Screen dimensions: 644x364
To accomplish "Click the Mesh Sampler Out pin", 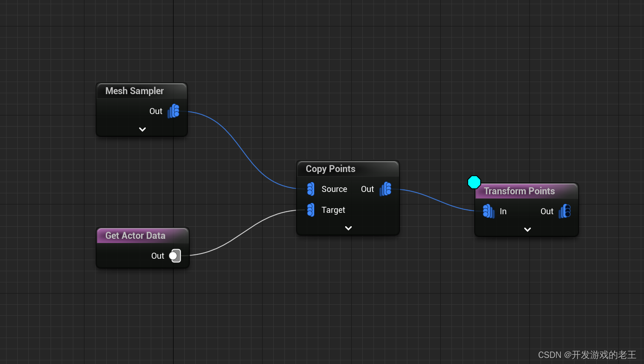I will pyautogui.click(x=174, y=111).
